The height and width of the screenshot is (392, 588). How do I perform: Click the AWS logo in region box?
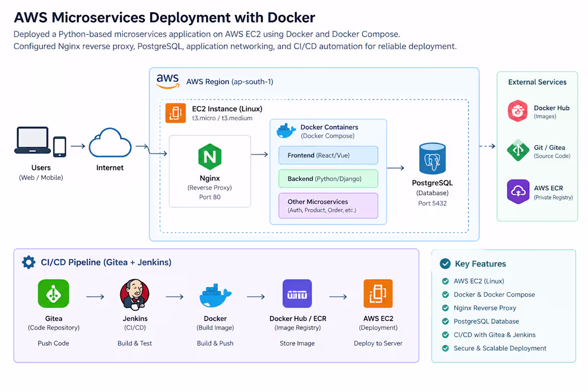tap(168, 81)
